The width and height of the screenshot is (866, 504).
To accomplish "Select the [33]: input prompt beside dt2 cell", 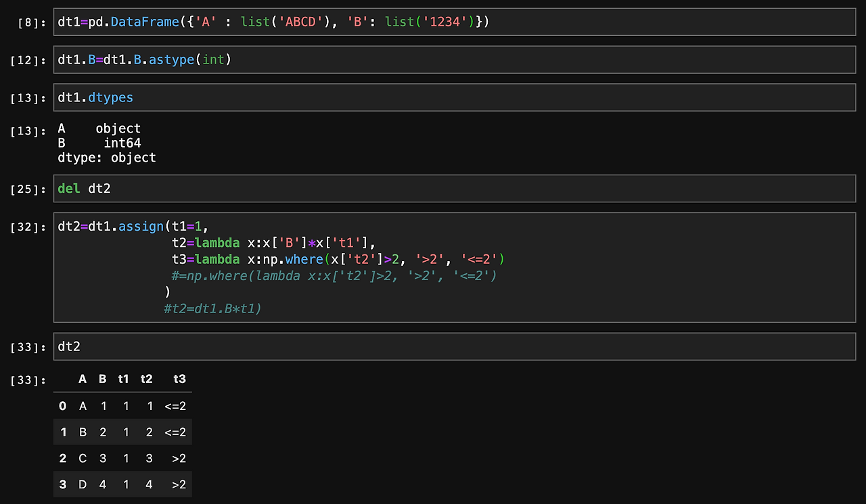I will click(28, 347).
